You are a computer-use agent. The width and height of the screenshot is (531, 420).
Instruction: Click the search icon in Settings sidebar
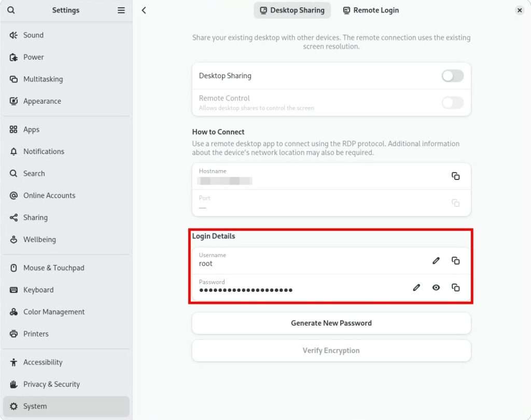click(11, 10)
